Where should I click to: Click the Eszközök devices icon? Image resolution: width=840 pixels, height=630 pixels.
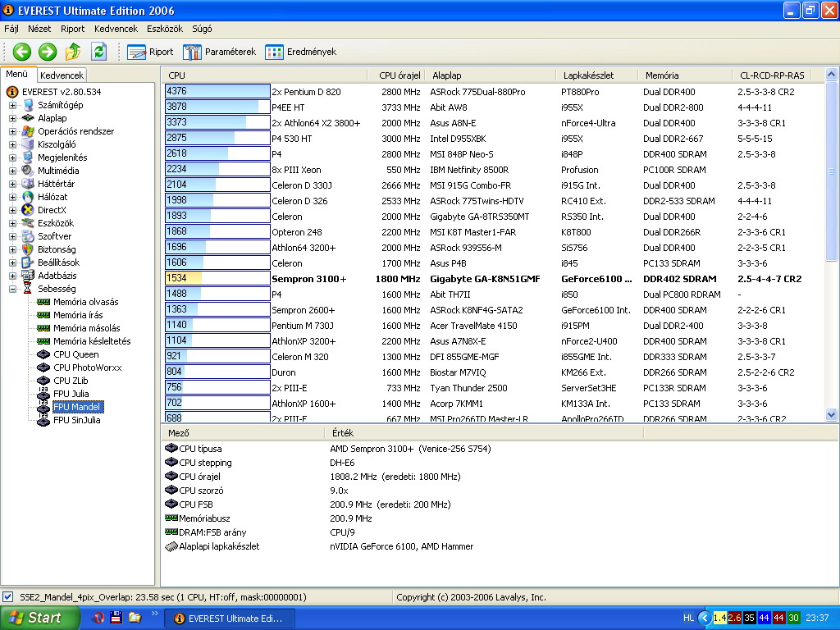(x=27, y=223)
